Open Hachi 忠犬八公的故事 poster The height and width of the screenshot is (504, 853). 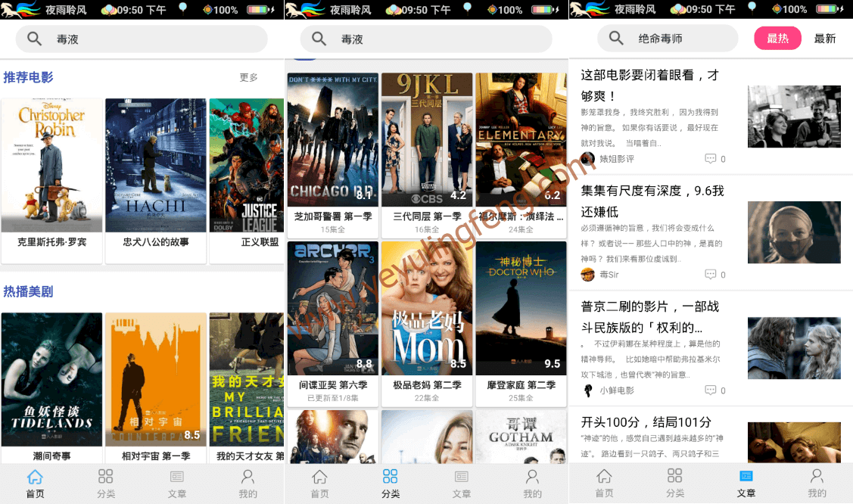point(156,165)
